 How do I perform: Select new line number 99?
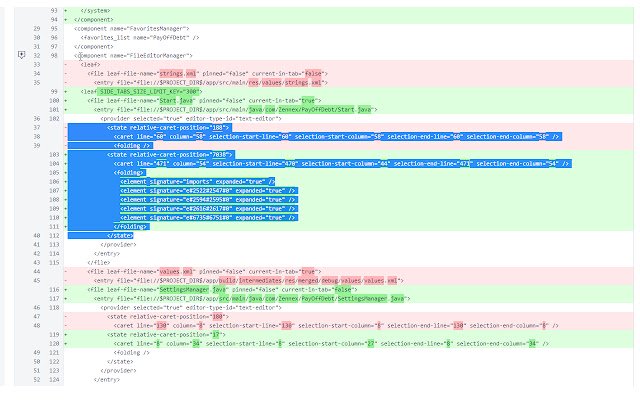click(54, 91)
